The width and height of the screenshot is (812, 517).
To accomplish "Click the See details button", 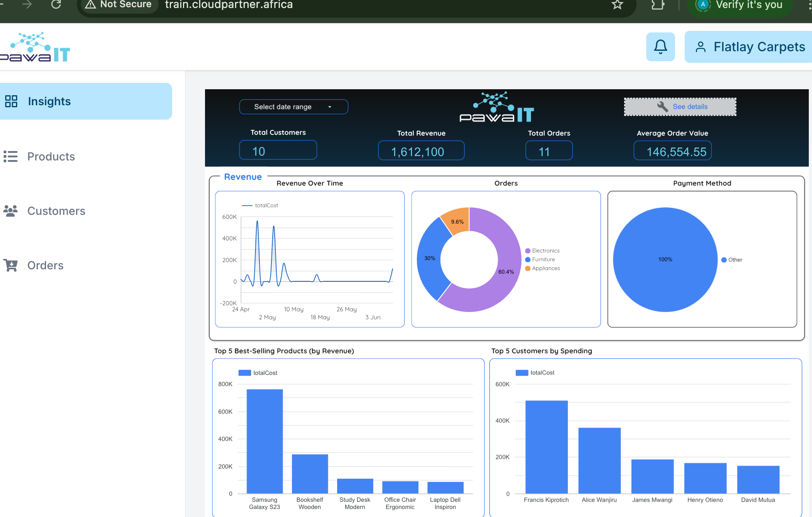I will point(679,106).
